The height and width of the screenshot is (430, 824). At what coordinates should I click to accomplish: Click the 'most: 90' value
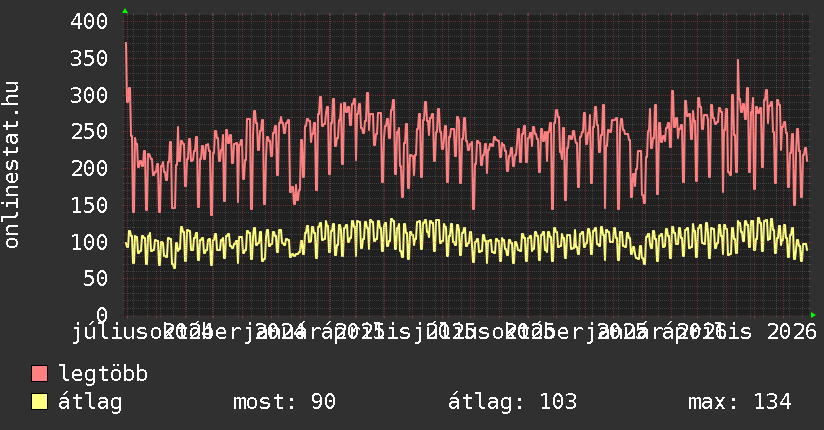(x=284, y=401)
